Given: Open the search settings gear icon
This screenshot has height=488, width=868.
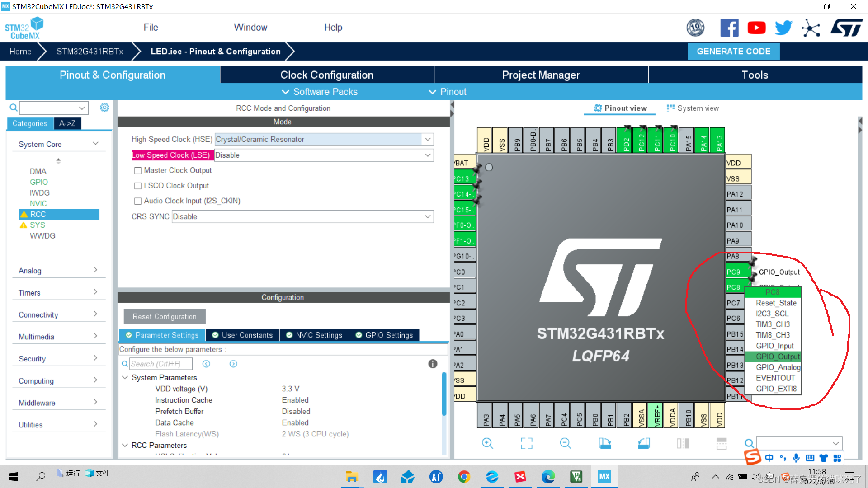Looking at the screenshot, I should point(104,108).
